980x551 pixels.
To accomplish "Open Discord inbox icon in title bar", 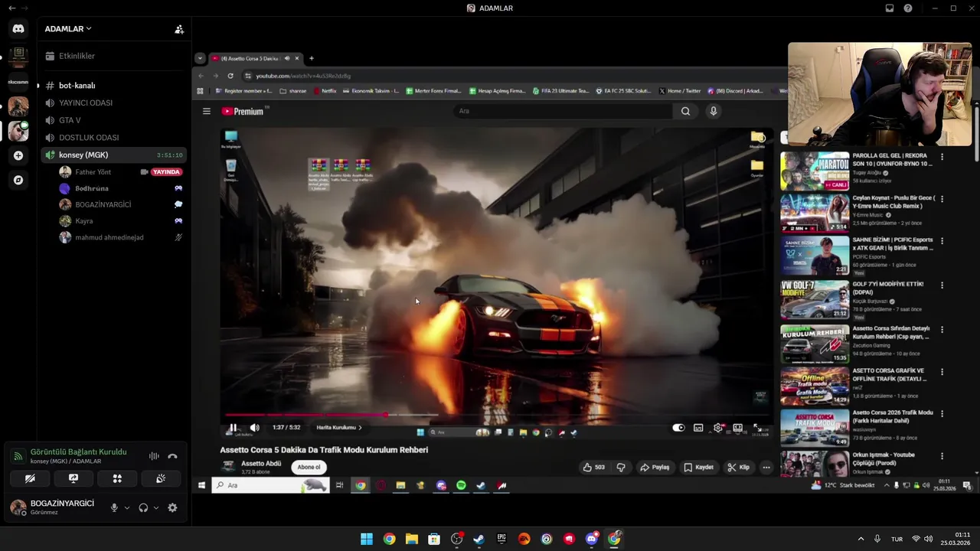I will (x=890, y=8).
